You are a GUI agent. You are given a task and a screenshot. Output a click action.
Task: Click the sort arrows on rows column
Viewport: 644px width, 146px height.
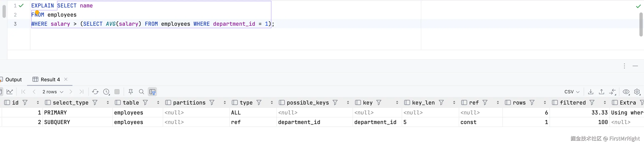pyautogui.click(x=545, y=103)
